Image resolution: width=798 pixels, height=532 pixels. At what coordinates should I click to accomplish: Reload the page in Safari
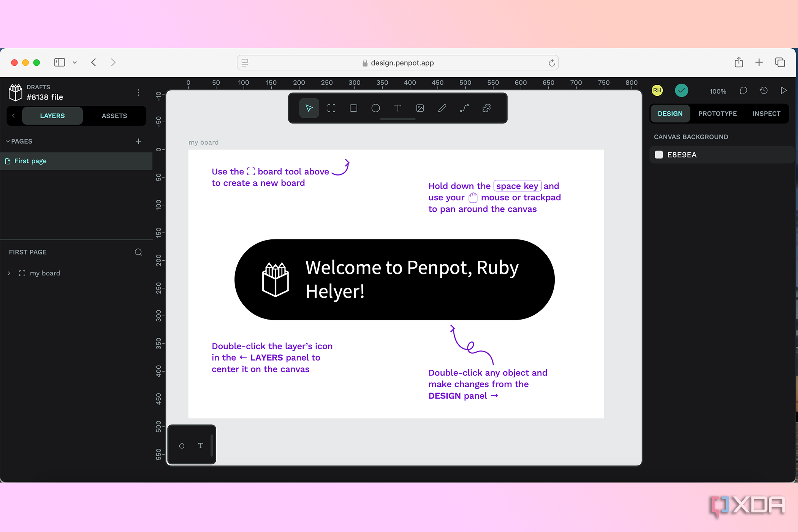552,63
